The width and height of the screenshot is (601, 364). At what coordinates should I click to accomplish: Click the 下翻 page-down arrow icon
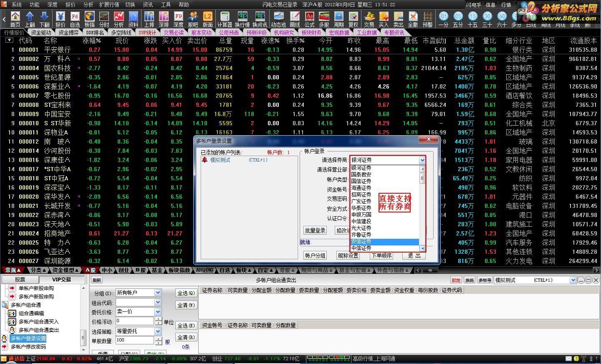pos(45,19)
